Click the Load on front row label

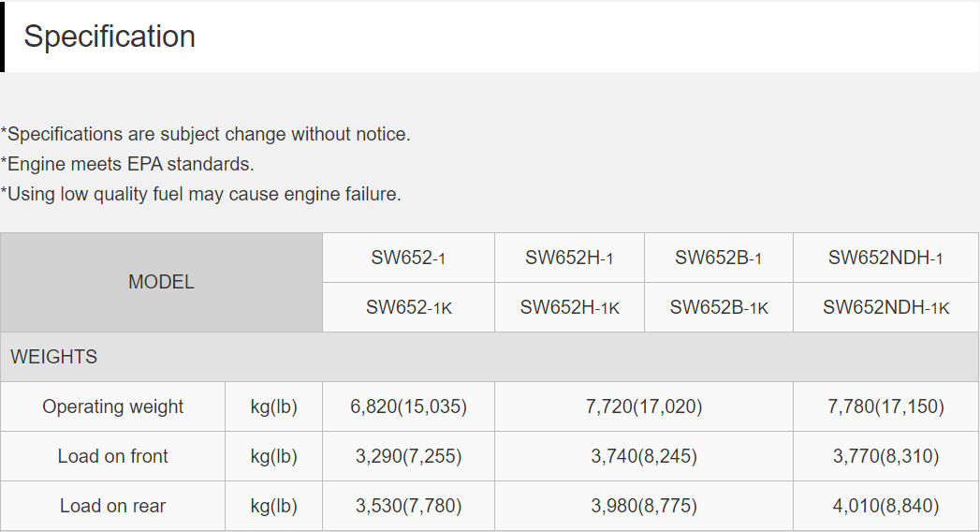click(x=112, y=456)
